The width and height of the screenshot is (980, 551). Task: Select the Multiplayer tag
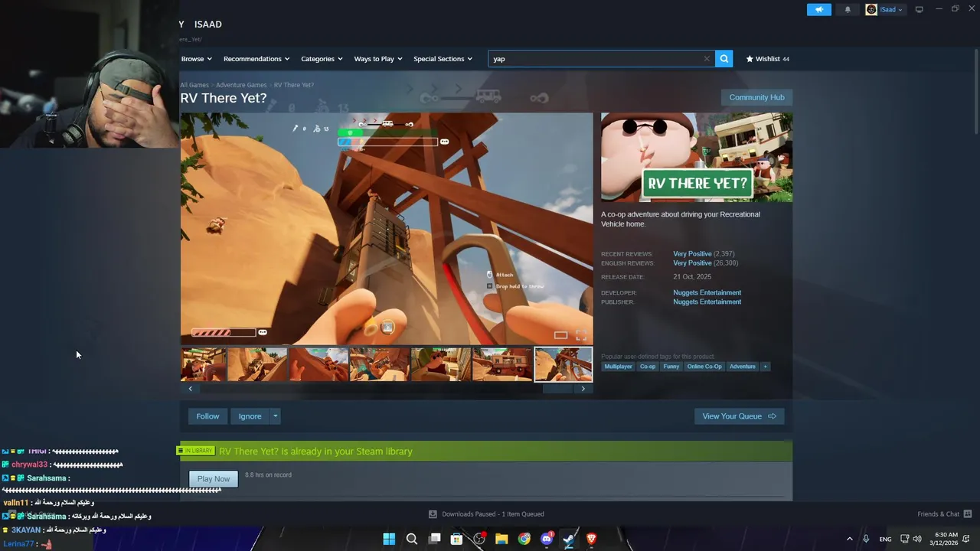point(618,367)
